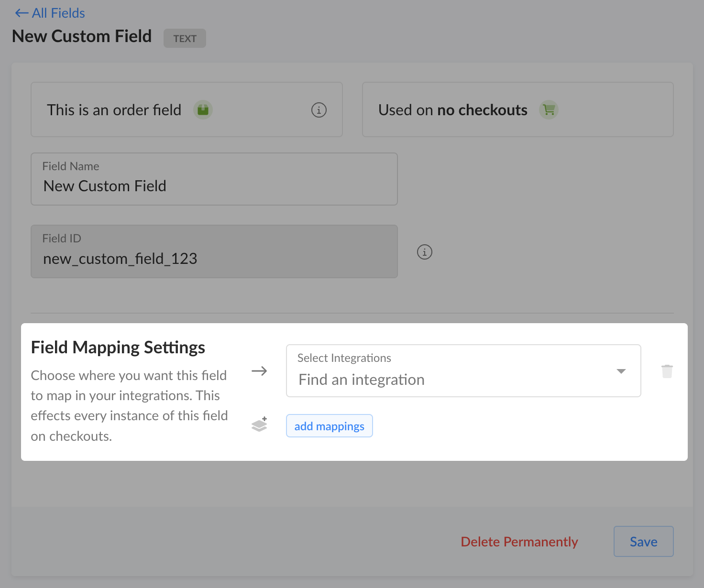Click the TEXT type badge
704x588 pixels.
pos(185,38)
